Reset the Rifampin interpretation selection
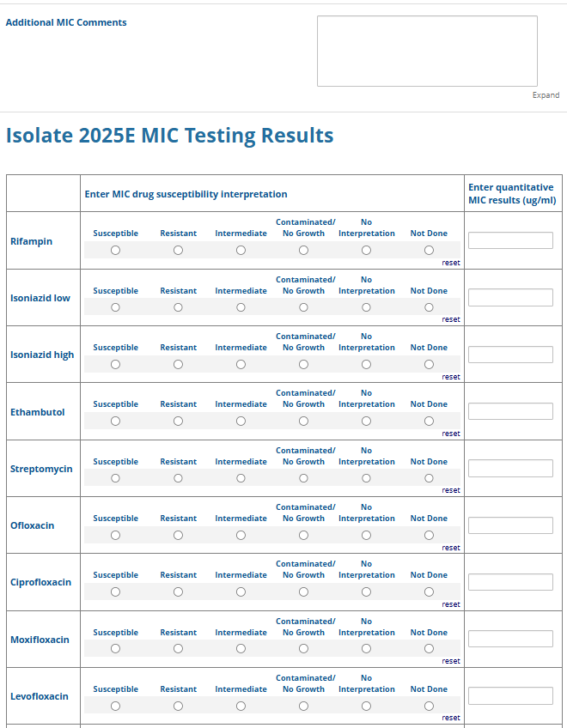Screen dimensions: 567x728 pyautogui.click(x=451, y=263)
